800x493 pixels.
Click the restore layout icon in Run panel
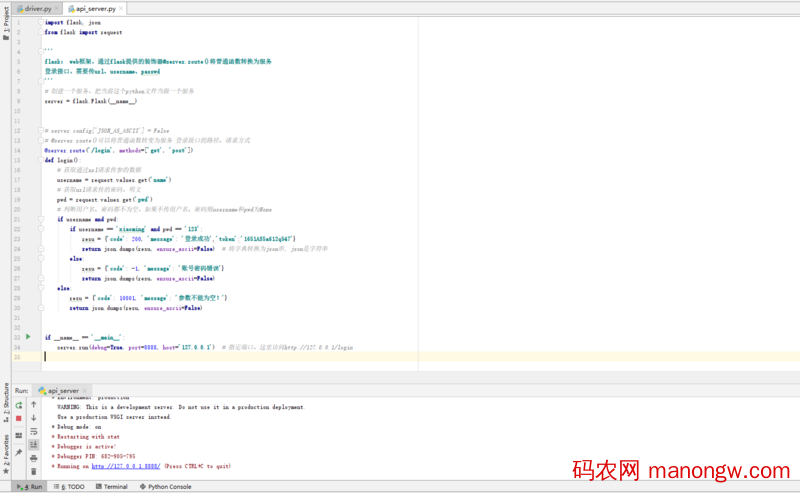[19, 435]
